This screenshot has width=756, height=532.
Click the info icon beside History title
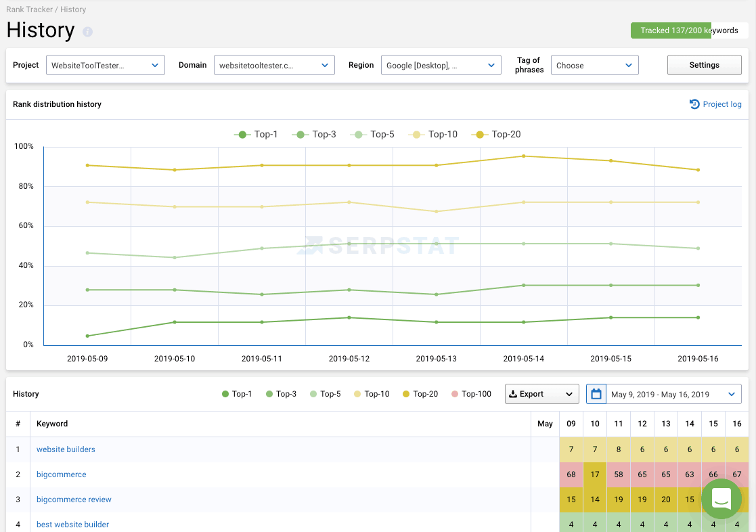(87, 32)
